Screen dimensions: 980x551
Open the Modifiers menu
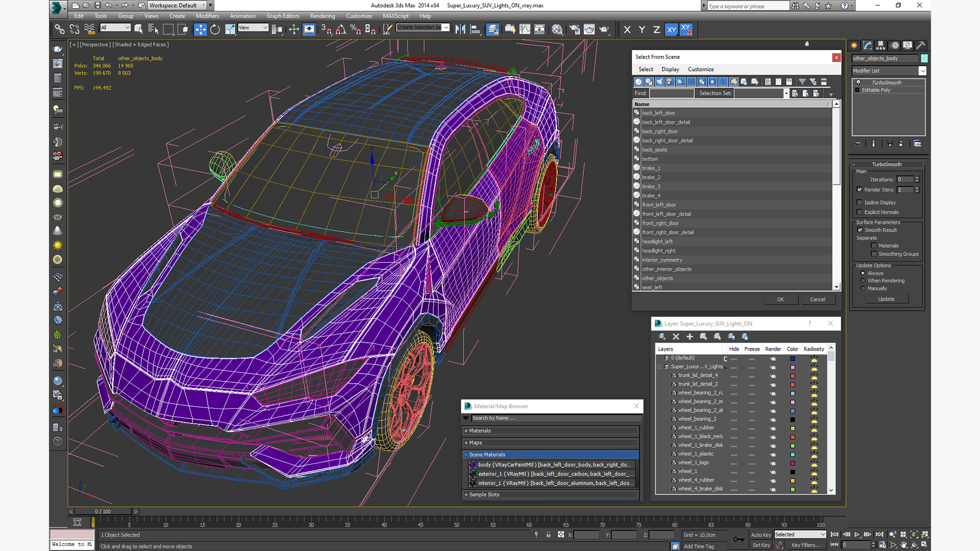coord(207,16)
